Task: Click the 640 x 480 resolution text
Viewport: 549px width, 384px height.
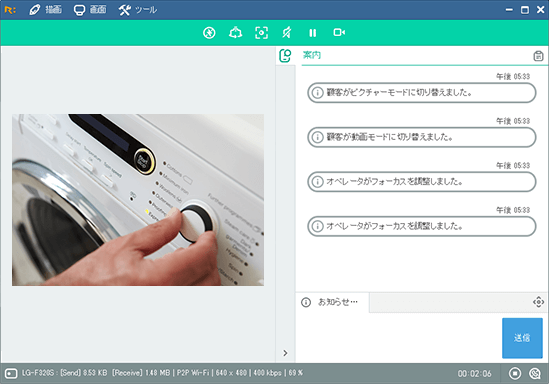Action: pos(231,373)
